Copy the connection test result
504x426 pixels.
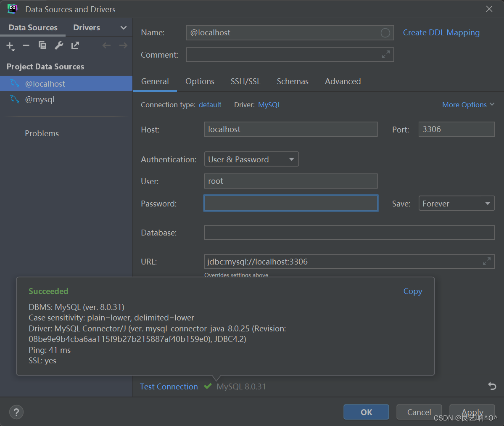413,291
